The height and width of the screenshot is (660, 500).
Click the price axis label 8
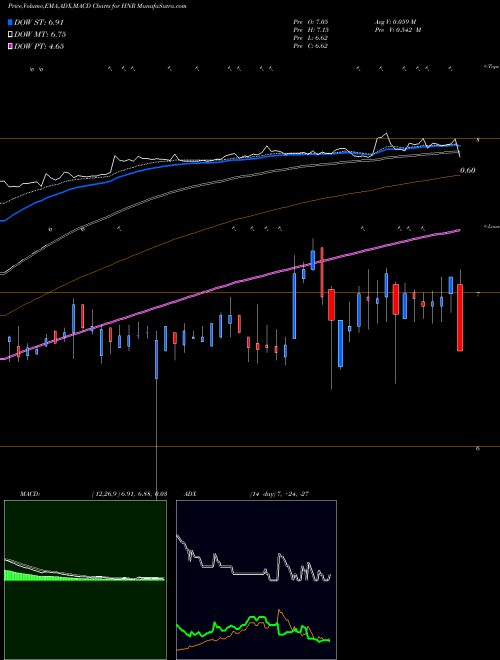[x=478, y=140]
